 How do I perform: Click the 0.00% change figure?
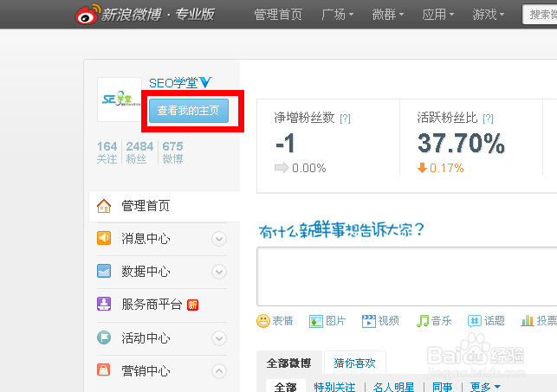point(308,168)
